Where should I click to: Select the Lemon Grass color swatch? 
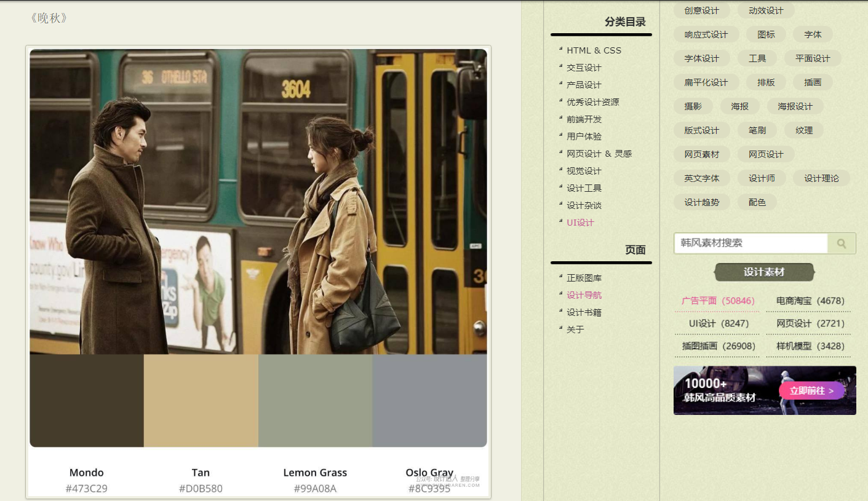pyautogui.click(x=316, y=400)
